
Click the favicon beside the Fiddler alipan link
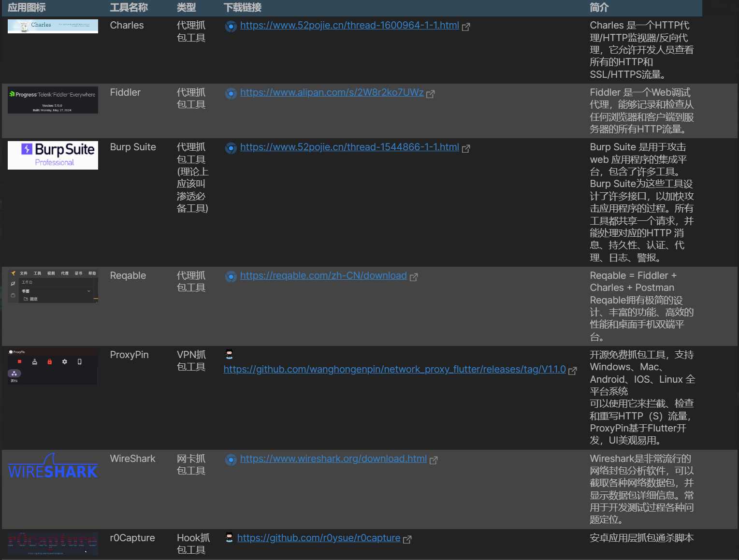click(231, 94)
